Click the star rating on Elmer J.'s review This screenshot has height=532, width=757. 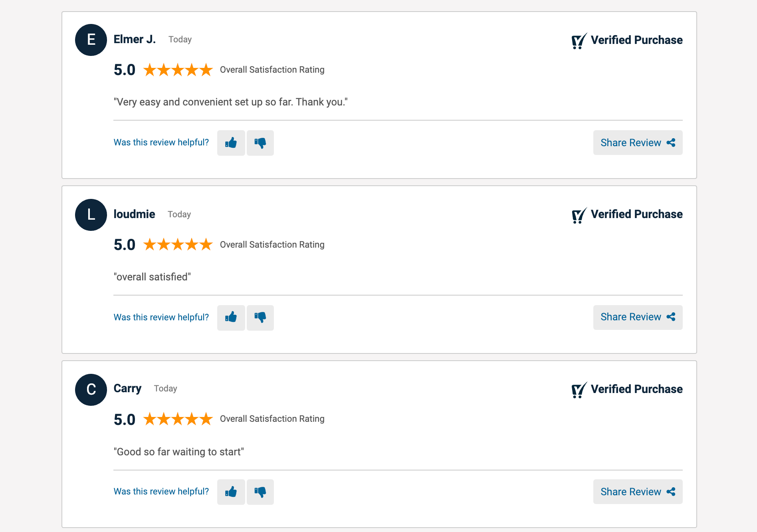(x=178, y=70)
